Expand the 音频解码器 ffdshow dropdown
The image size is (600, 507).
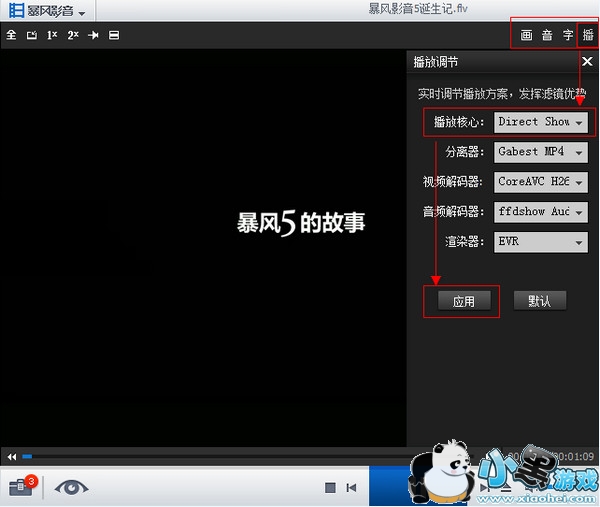541,212
